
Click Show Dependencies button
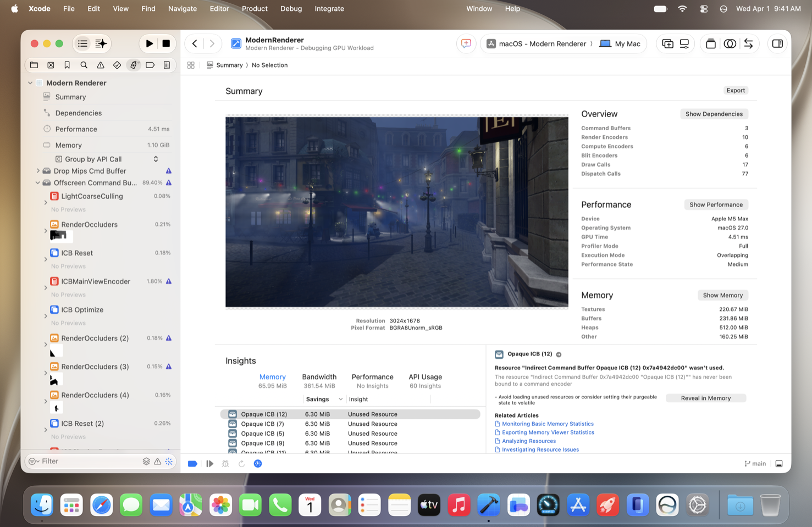714,114
